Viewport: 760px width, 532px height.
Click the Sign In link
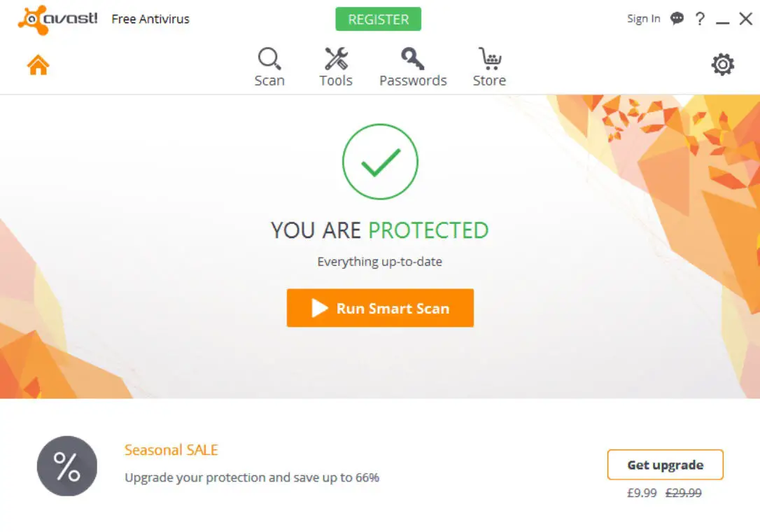pyautogui.click(x=643, y=19)
